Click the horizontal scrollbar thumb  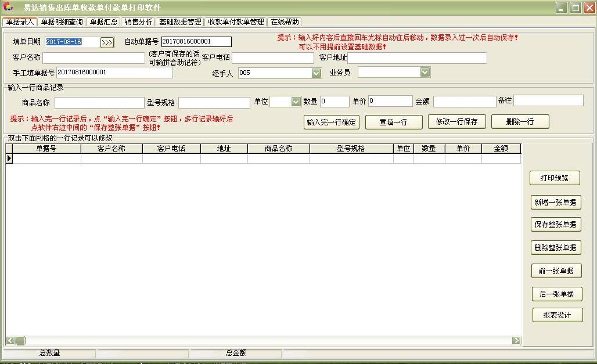click(20, 340)
